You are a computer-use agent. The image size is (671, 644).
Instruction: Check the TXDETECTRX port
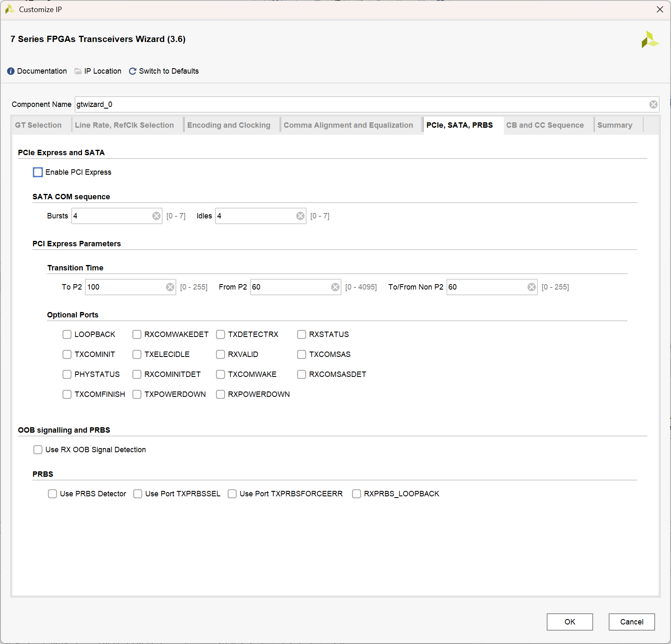pyautogui.click(x=220, y=334)
